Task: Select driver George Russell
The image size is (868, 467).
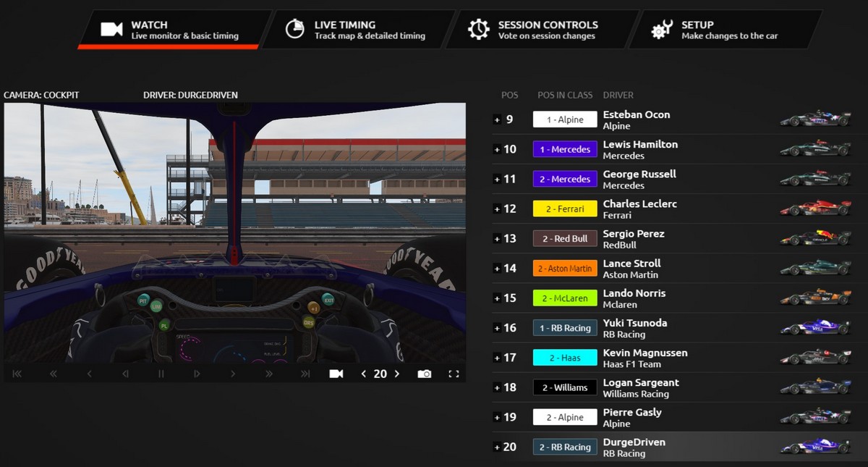Action: (639, 174)
